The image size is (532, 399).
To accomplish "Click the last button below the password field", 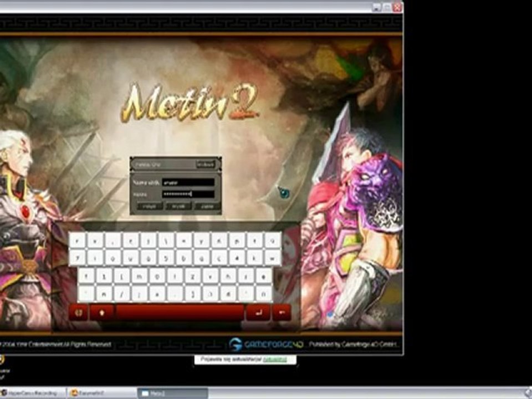I will (207, 206).
